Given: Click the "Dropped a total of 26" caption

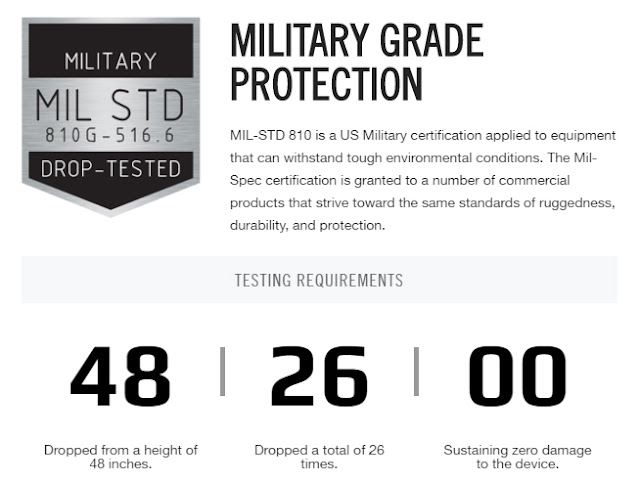Looking at the screenshot, I should click(x=319, y=450).
